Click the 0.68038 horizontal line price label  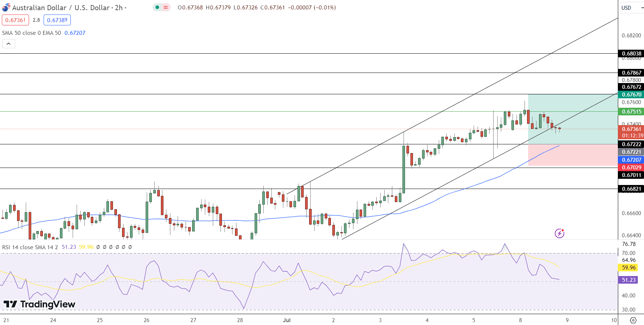[631, 54]
